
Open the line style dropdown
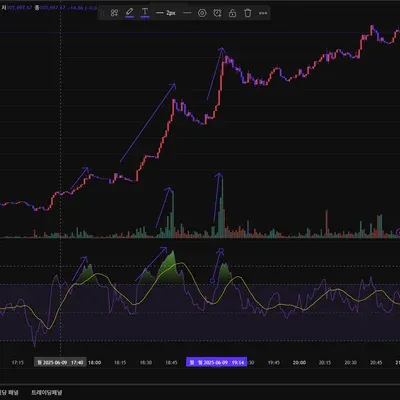(x=187, y=13)
